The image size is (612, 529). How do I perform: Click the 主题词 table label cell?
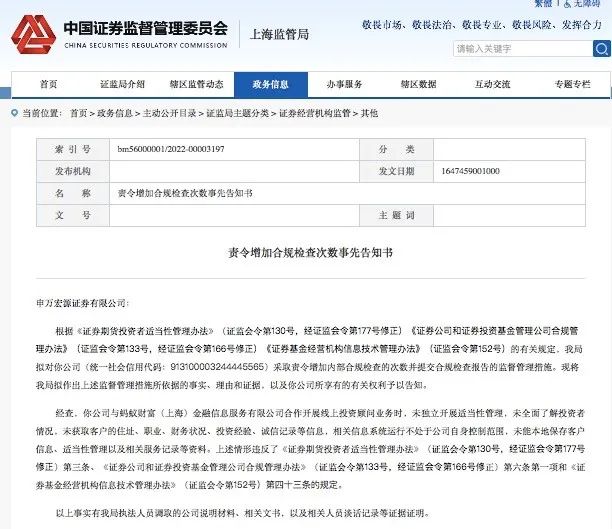[396, 215]
